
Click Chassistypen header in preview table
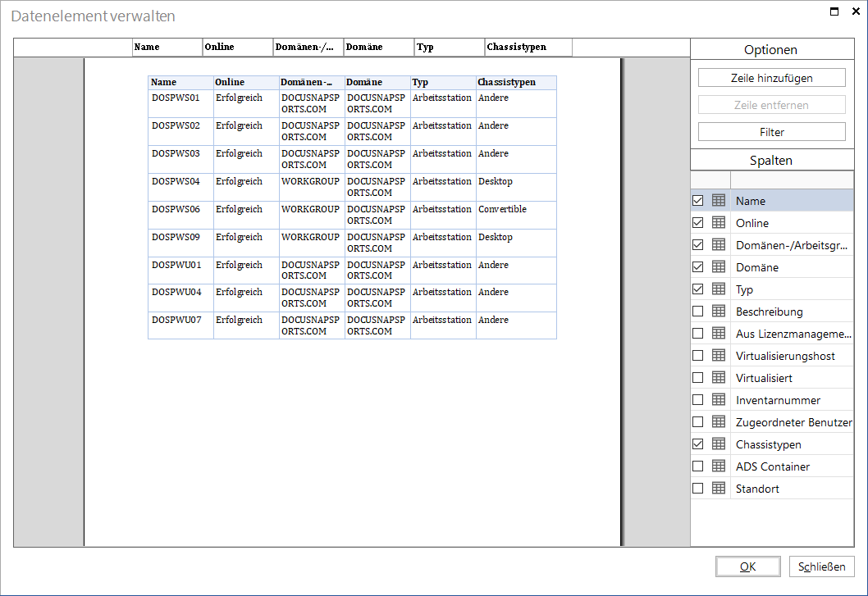pyautogui.click(x=517, y=83)
